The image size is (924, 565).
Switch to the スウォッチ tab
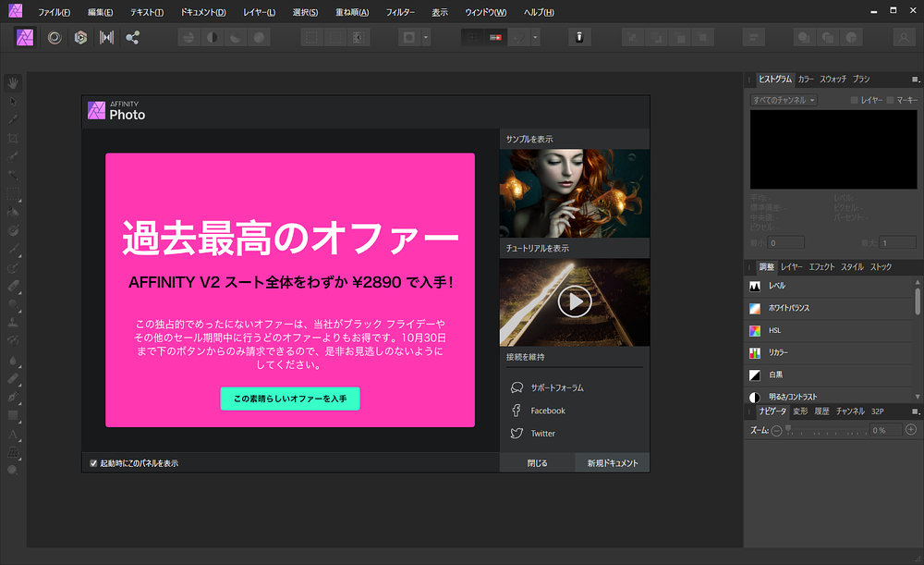pos(833,79)
